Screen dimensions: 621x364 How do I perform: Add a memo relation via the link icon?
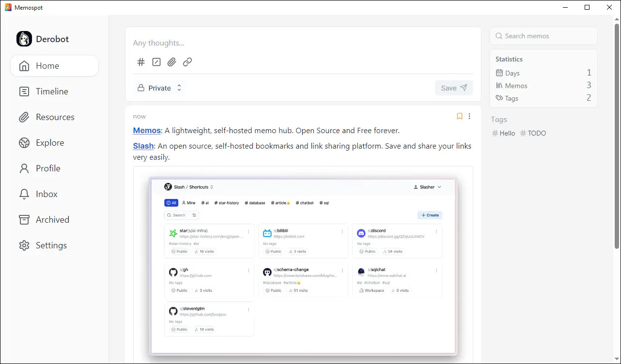pyautogui.click(x=187, y=62)
